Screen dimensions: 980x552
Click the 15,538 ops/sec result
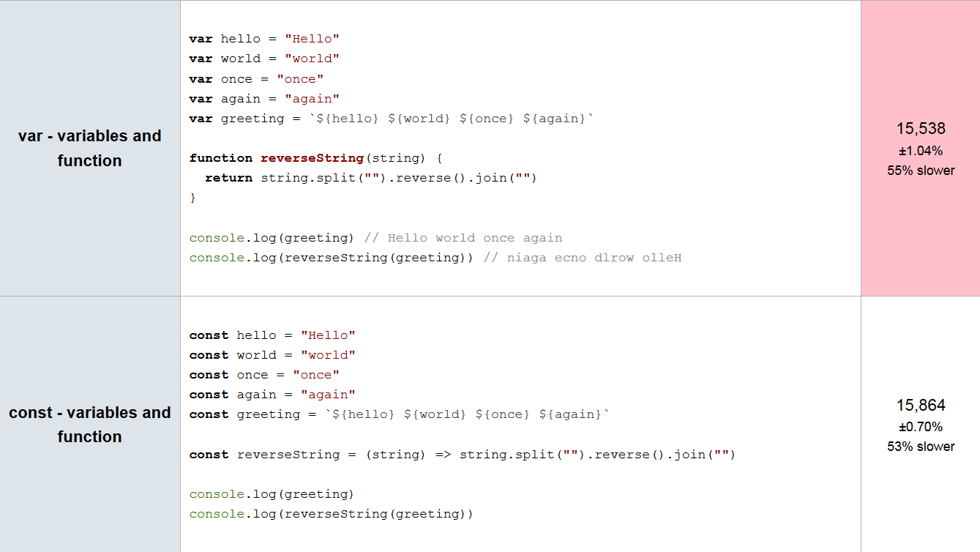[921, 129]
